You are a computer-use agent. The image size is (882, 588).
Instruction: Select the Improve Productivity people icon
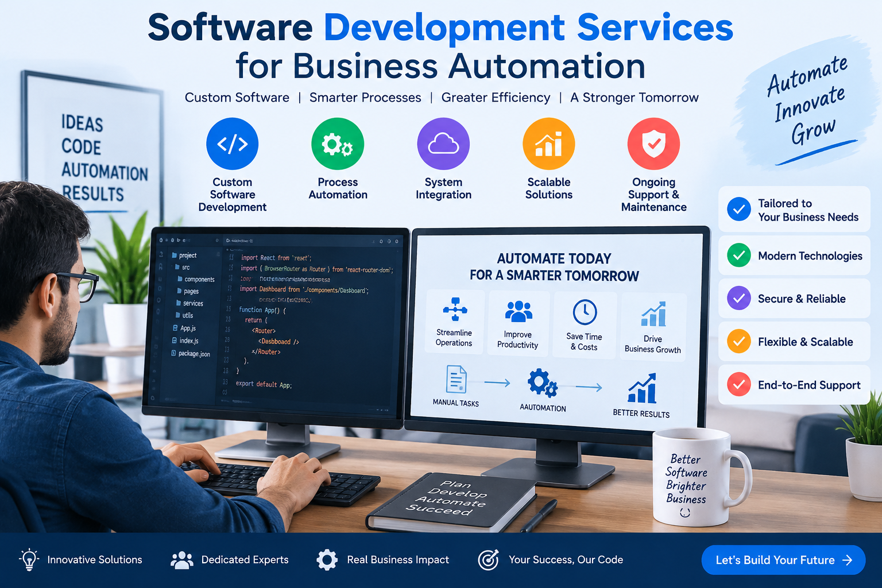pos(519,311)
